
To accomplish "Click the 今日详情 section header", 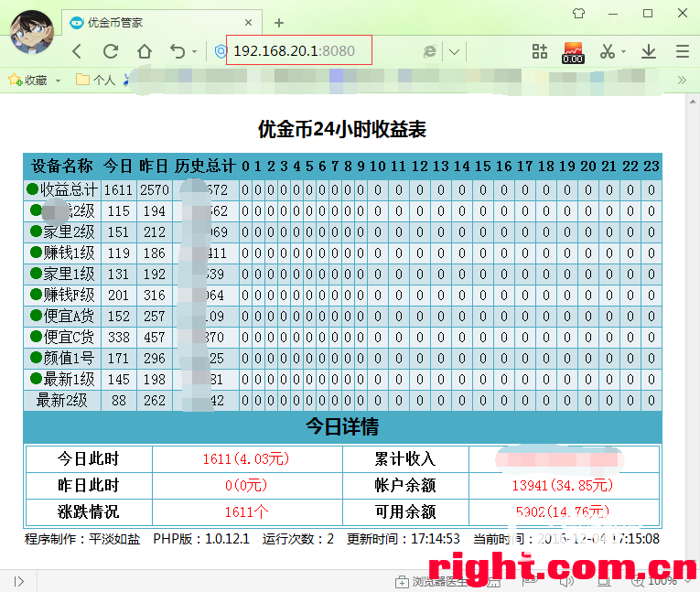I will (342, 426).
